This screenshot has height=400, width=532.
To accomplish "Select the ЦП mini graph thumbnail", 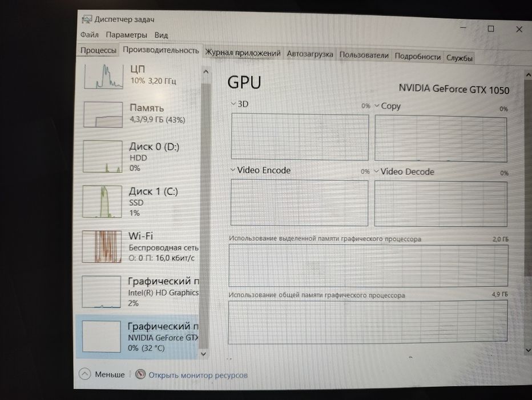I will [103, 77].
